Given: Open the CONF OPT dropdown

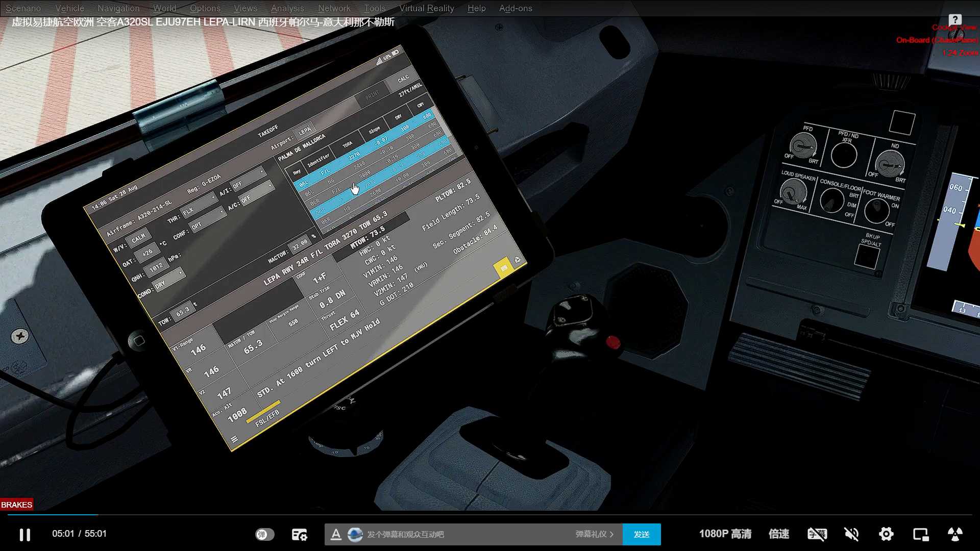Looking at the screenshot, I should [x=208, y=220].
